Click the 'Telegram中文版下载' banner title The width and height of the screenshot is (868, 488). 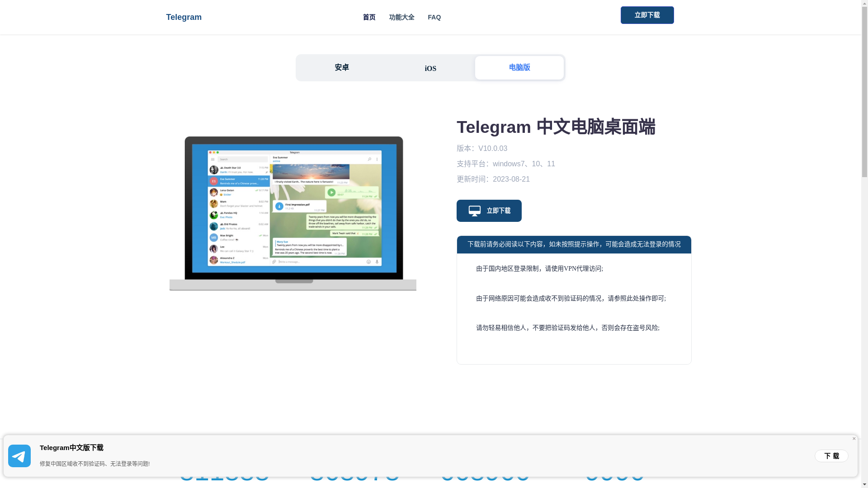[x=71, y=448]
